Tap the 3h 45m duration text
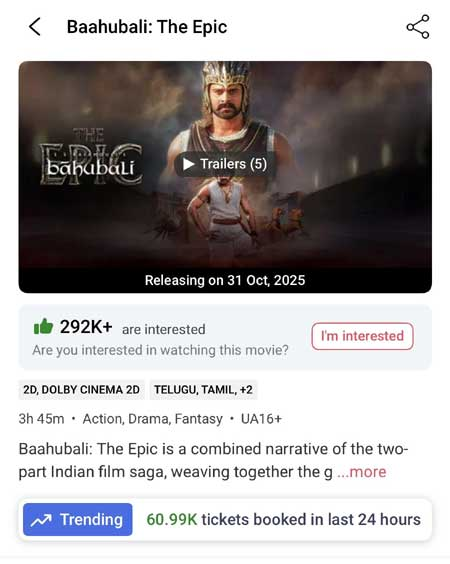Viewport: 450px width, 564px height. pyautogui.click(x=41, y=419)
